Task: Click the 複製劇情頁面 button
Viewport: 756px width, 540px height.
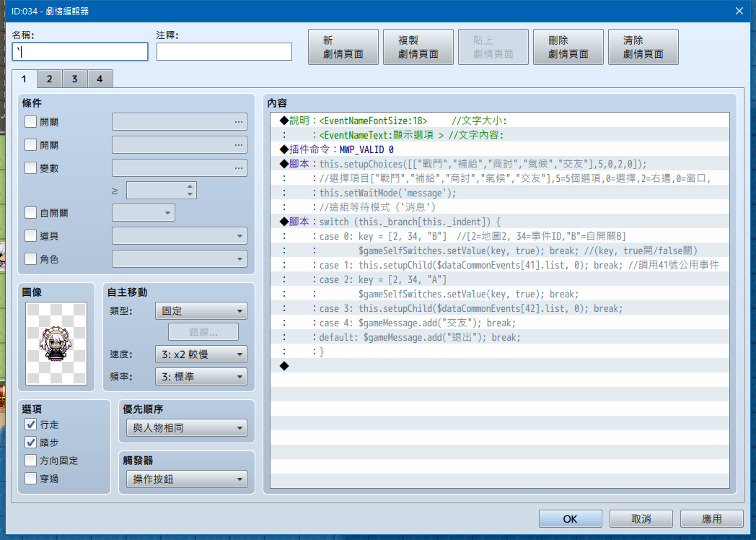Action: pyautogui.click(x=418, y=47)
